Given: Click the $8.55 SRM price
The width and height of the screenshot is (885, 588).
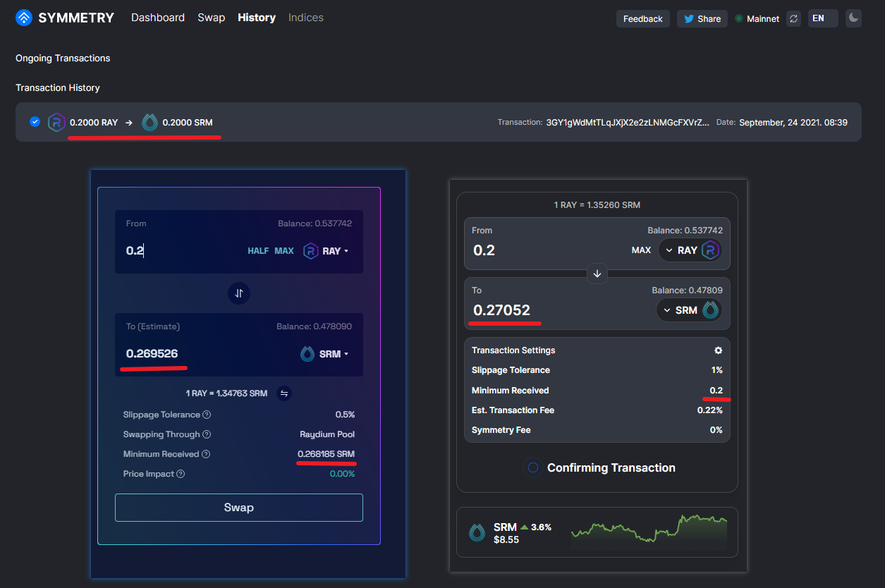Looking at the screenshot, I should pos(506,540).
